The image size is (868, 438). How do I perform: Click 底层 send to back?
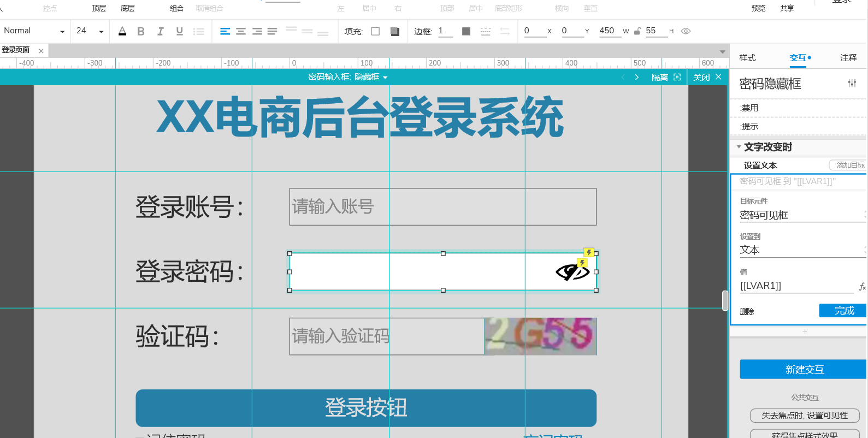[x=127, y=8]
